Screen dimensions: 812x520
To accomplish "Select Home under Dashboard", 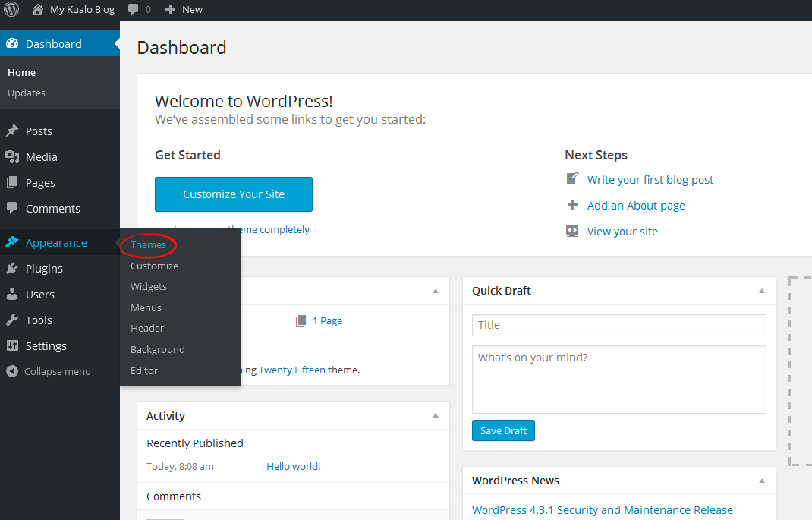I will click(x=22, y=73).
